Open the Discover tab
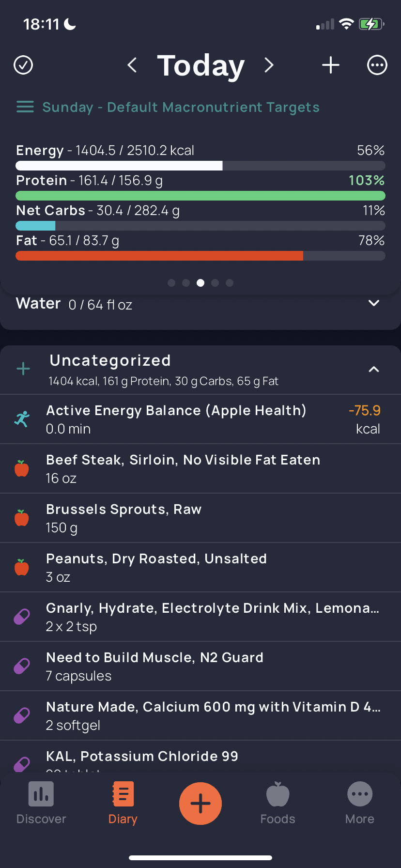Viewport: 401px width, 868px height. pyautogui.click(x=41, y=803)
